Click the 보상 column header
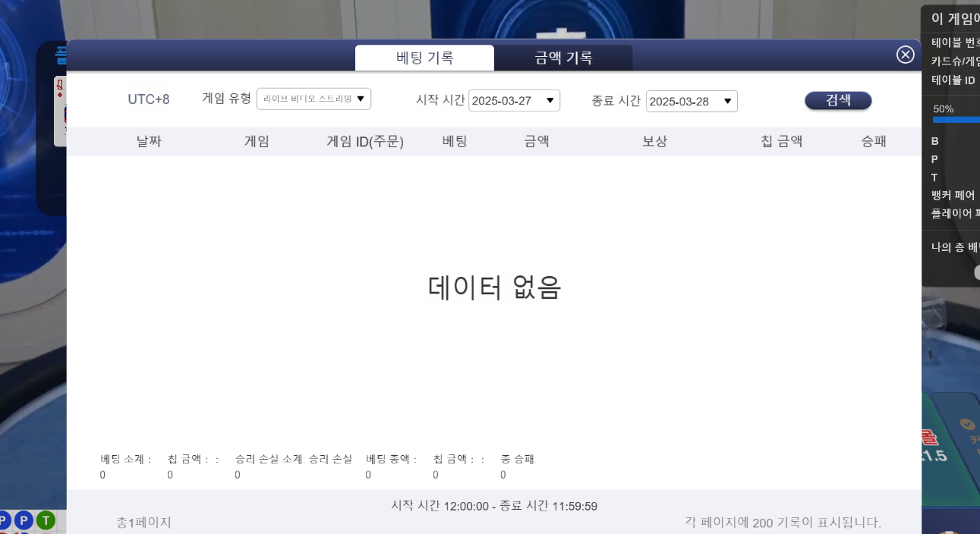The image size is (980, 534). (654, 142)
